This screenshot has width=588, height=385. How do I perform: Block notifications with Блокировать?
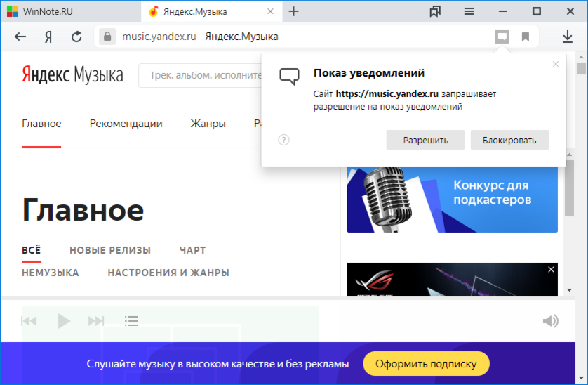point(509,140)
